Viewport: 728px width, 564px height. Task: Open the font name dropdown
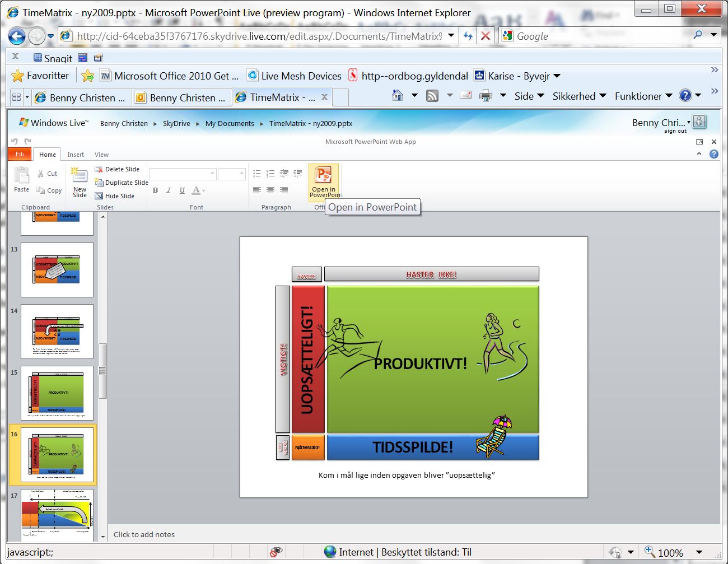(x=212, y=174)
